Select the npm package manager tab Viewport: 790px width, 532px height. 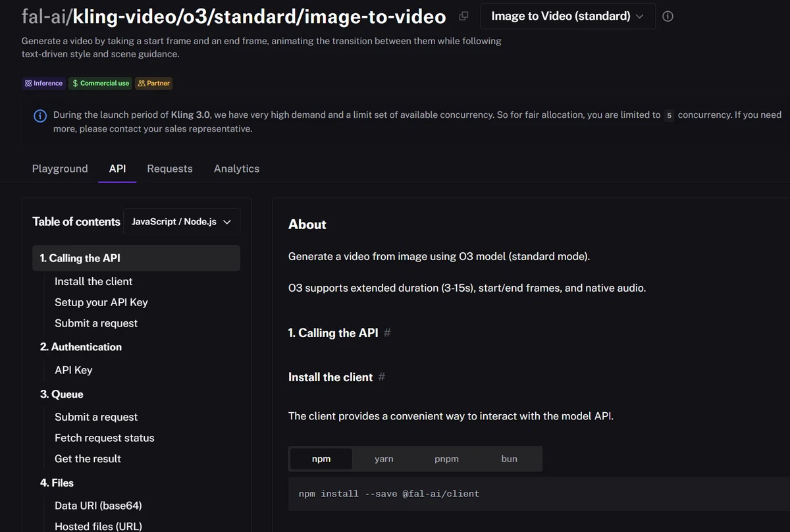point(321,459)
